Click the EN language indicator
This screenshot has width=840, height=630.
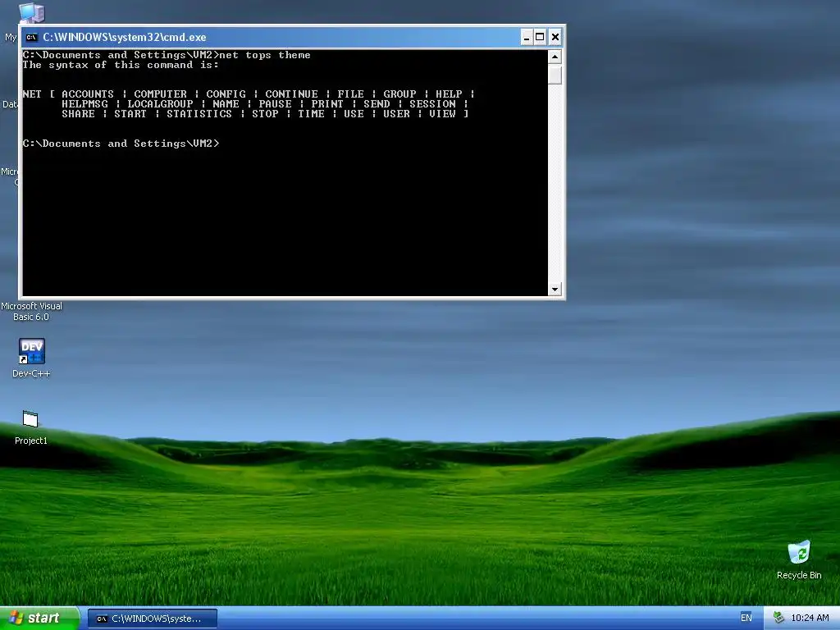coord(746,618)
